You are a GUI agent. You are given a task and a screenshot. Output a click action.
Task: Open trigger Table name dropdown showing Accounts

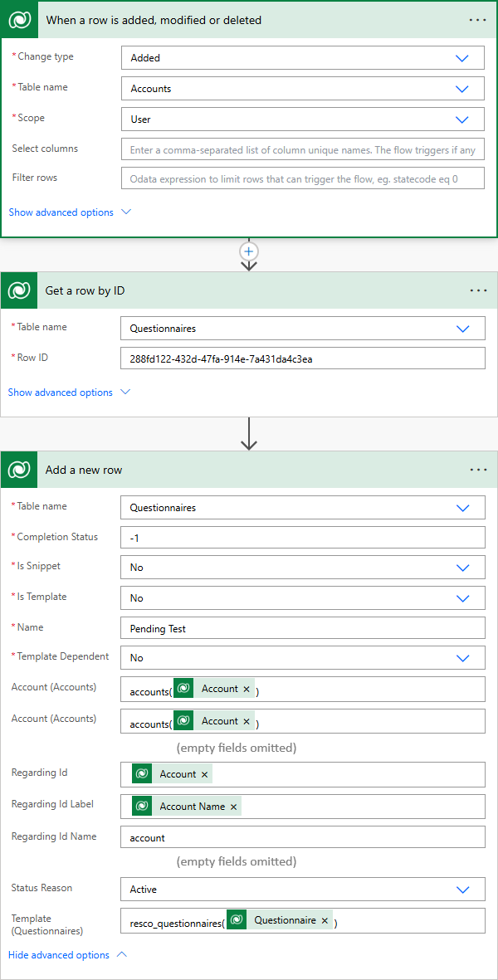[303, 88]
